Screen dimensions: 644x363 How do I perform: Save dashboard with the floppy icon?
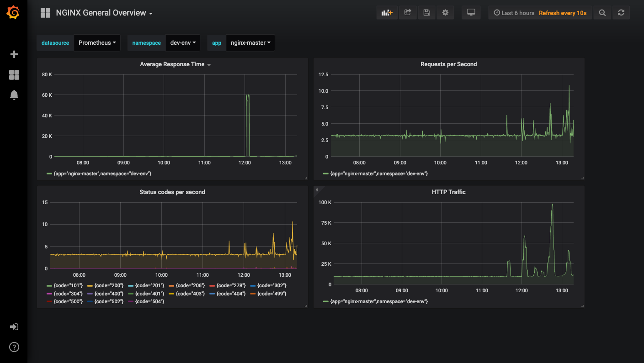coord(426,13)
